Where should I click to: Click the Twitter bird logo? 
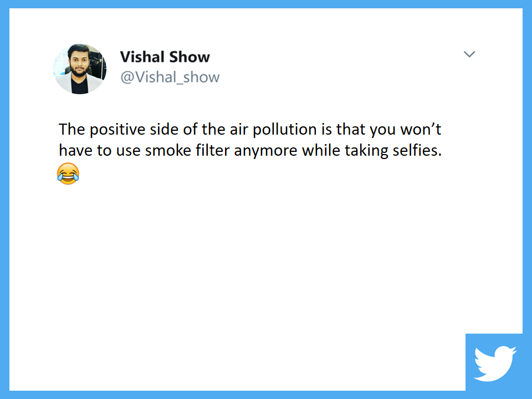(x=495, y=364)
